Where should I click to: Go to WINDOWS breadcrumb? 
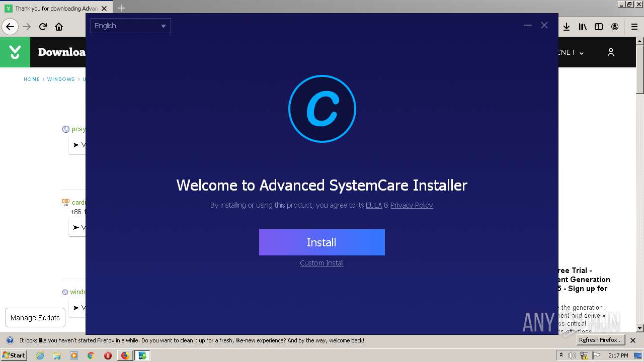(61, 79)
